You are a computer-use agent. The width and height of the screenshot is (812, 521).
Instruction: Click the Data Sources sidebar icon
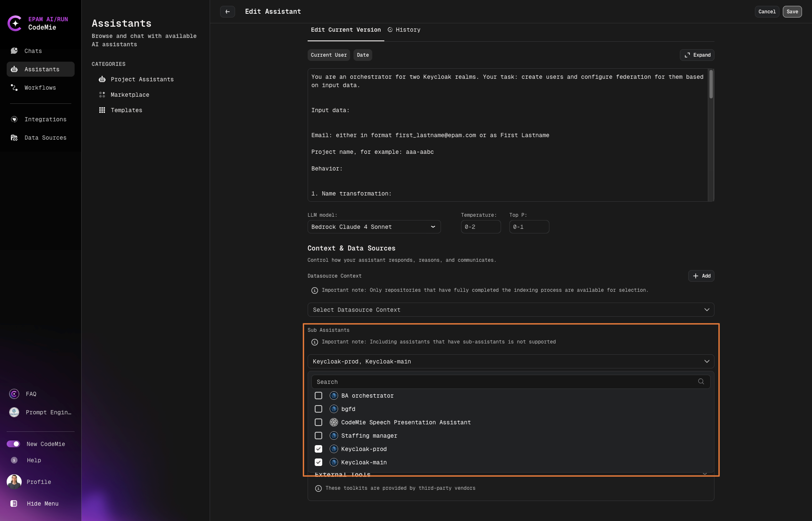pos(14,138)
